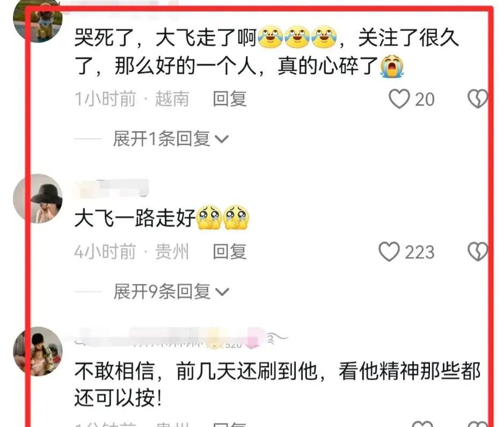The height and width of the screenshot is (427, 504).
Task: Reply to the 1小时前 越南 comment
Action: 230,99
